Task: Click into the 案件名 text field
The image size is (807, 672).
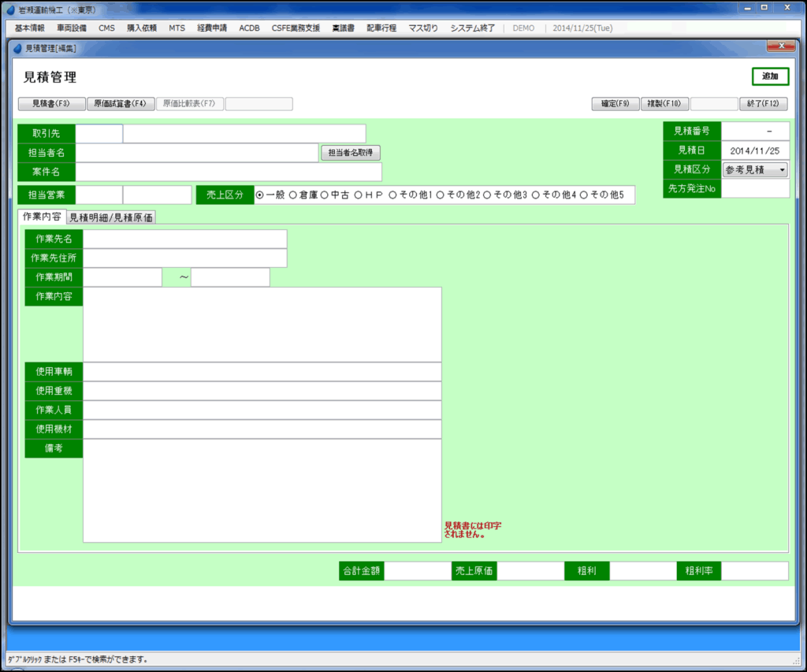Action: point(229,172)
